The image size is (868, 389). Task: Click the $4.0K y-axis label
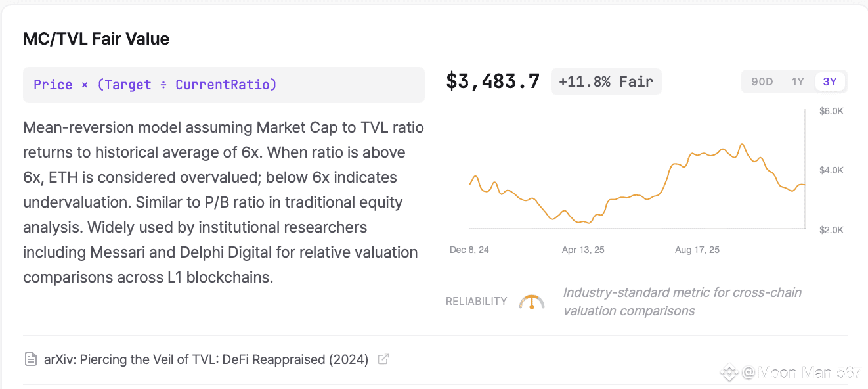(x=831, y=170)
